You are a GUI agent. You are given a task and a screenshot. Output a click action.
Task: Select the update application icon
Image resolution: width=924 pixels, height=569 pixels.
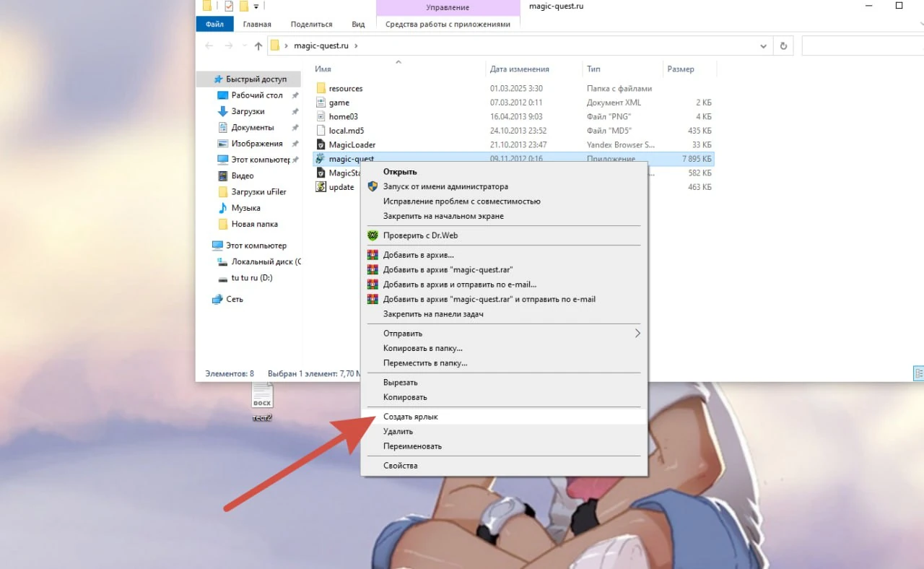click(x=322, y=187)
